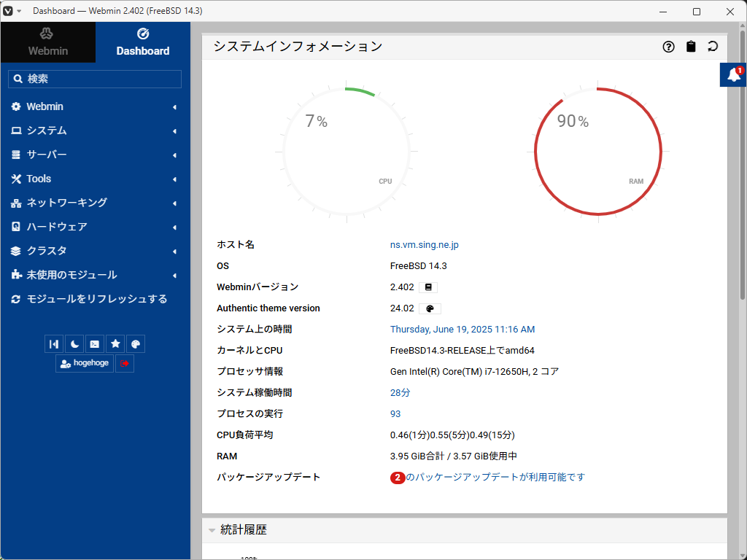Switch to the Dashboard tab
Viewport: 747px width, 560px height.
pyautogui.click(x=143, y=42)
